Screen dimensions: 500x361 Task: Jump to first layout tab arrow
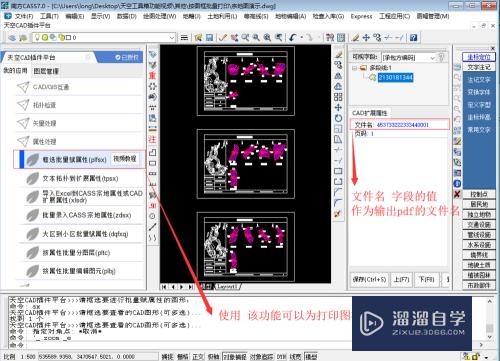pos(164,287)
